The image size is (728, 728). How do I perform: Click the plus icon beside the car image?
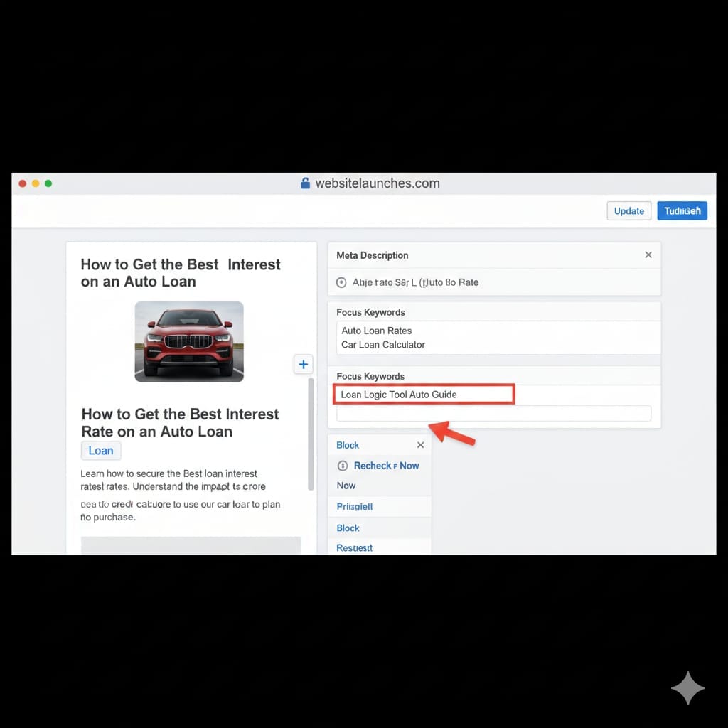[303, 364]
